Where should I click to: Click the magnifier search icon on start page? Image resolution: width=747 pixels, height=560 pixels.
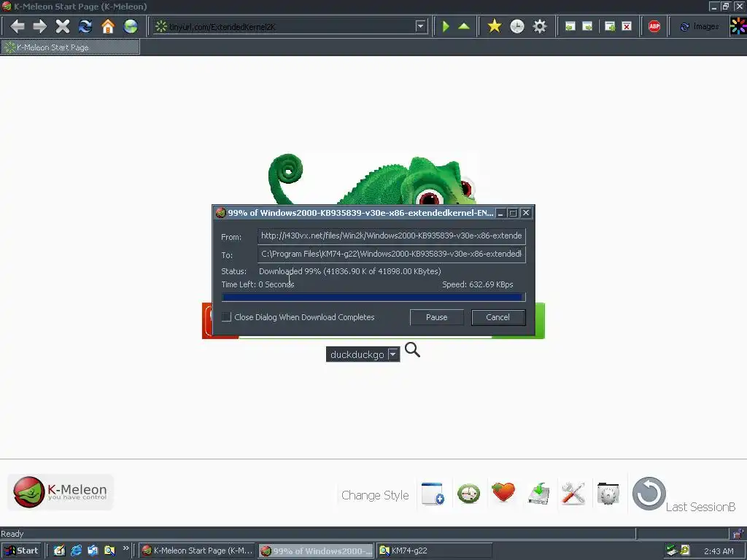coord(413,350)
